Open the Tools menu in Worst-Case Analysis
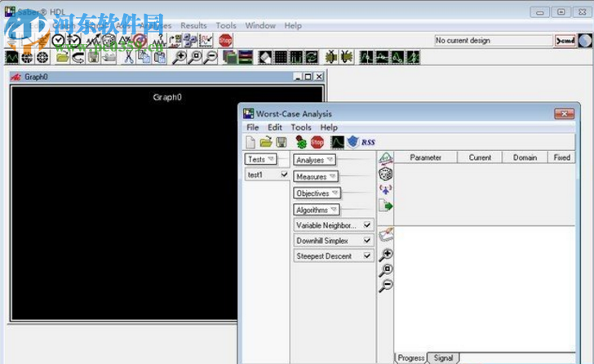Viewport: 594px width, 364px height. tap(301, 127)
